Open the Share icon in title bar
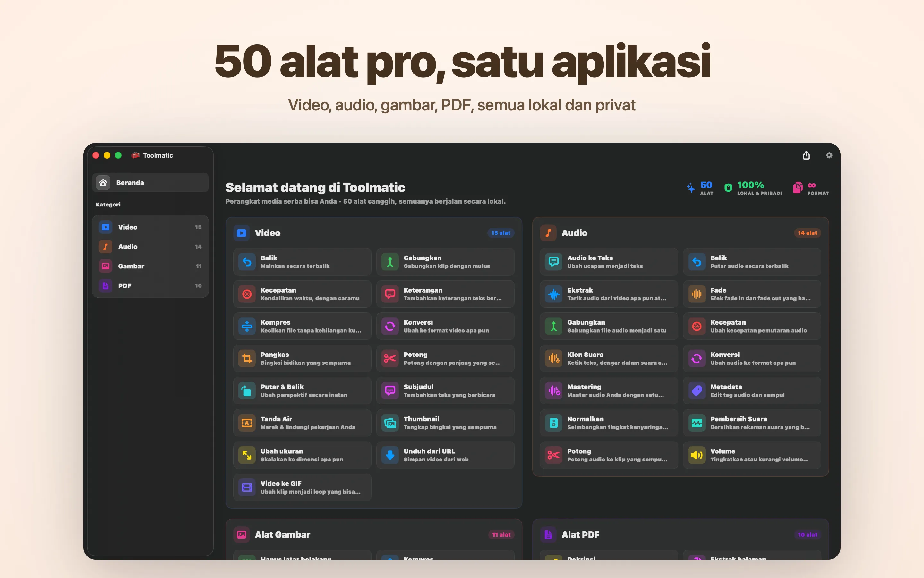This screenshot has width=924, height=578. pyautogui.click(x=806, y=155)
